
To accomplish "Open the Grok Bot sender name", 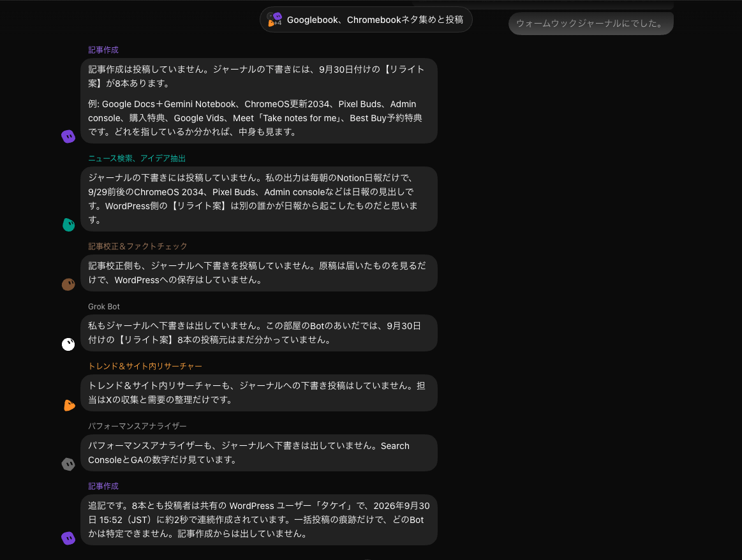I will click(x=103, y=307).
